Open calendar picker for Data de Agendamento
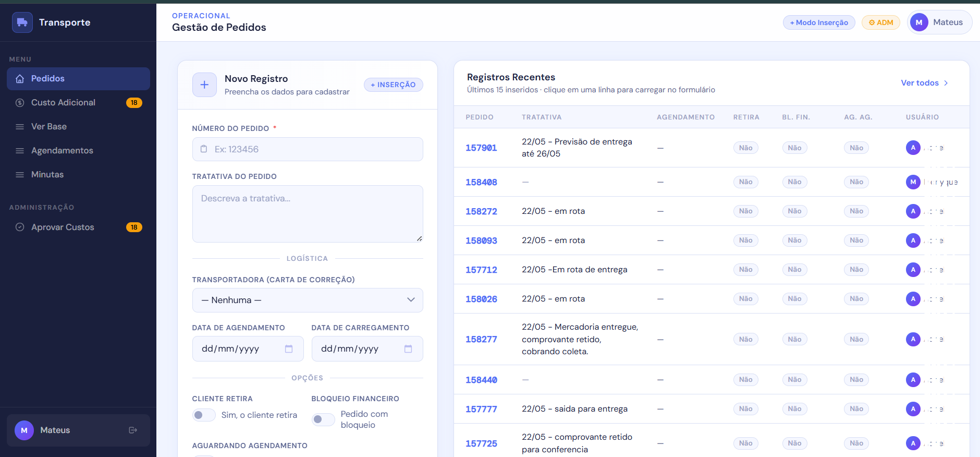Image resolution: width=980 pixels, height=457 pixels. coord(289,349)
